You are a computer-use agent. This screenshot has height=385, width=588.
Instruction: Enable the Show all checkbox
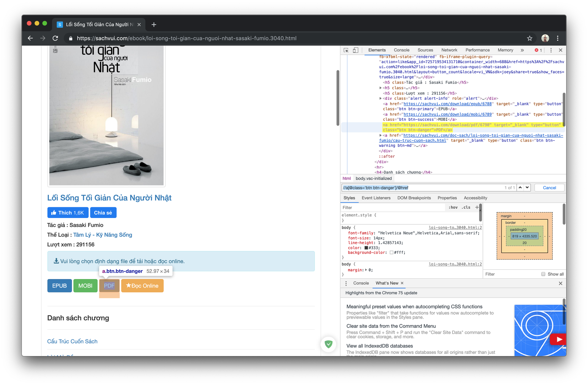tap(543, 274)
